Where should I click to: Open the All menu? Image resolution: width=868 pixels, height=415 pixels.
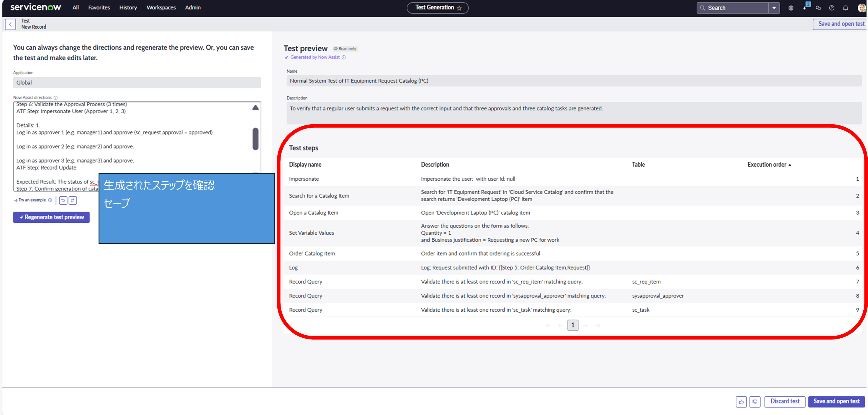[76, 7]
